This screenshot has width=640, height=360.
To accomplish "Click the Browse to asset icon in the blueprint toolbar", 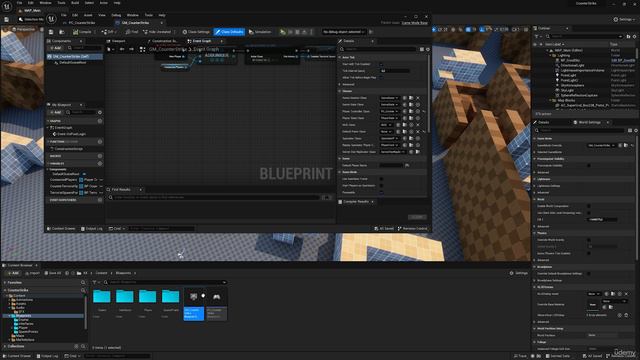I will click(x=62, y=32).
